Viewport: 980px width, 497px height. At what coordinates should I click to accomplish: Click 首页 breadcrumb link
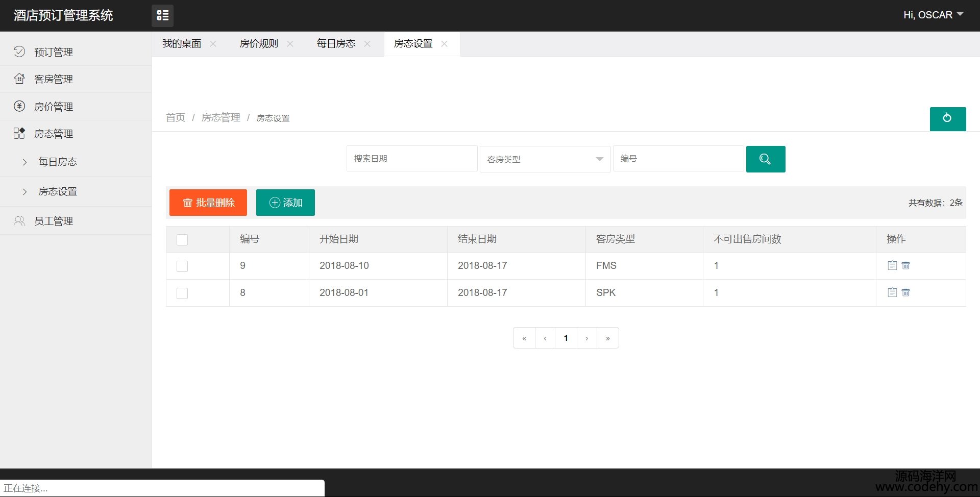click(176, 117)
